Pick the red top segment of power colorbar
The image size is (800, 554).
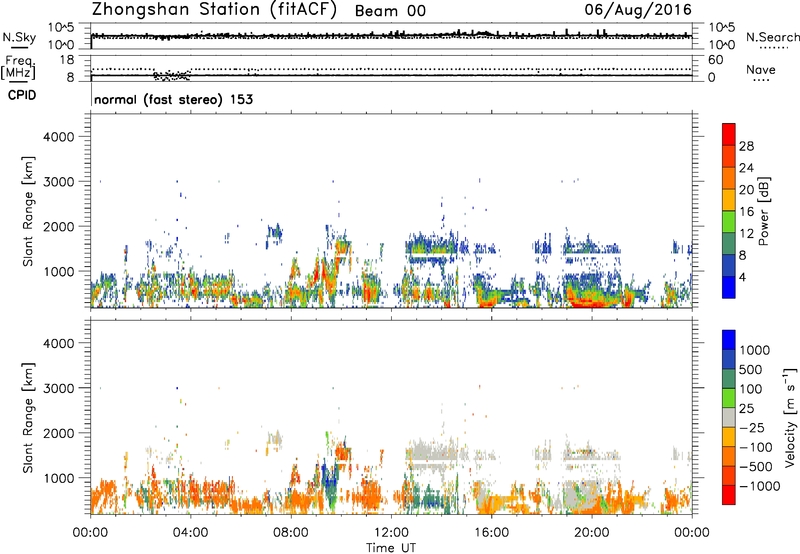click(729, 135)
